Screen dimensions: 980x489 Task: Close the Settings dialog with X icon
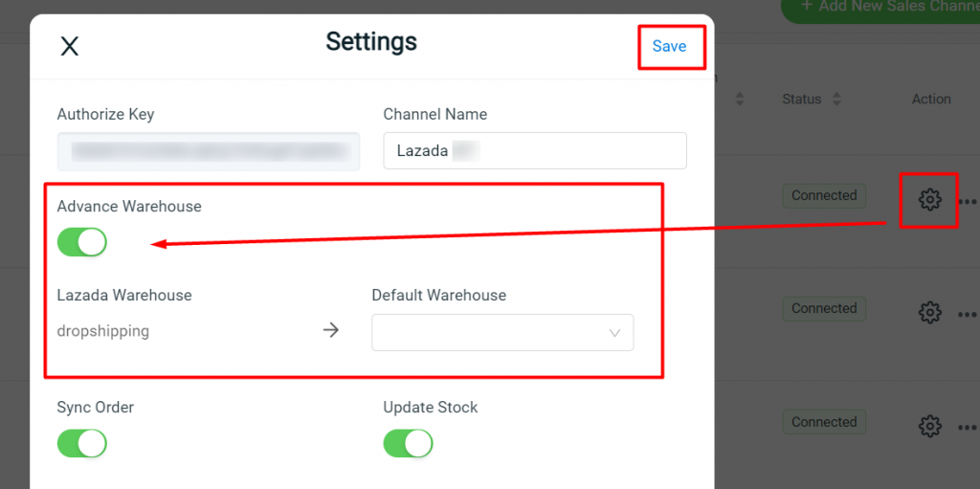pyautogui.click(x=69, y=46)
